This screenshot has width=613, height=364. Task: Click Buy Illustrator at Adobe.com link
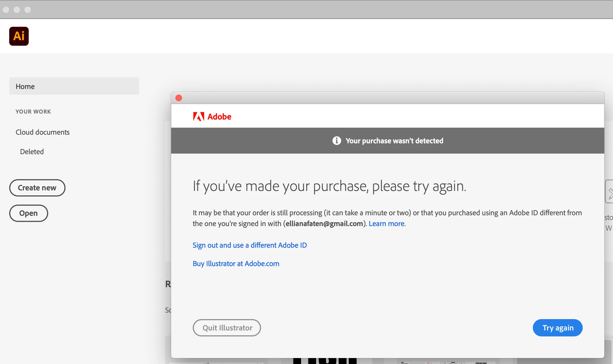pos(236,264)
